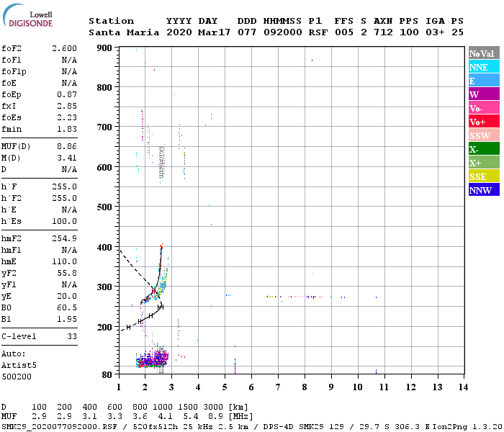Click the MUF 8.9 MHz table value

215,417
